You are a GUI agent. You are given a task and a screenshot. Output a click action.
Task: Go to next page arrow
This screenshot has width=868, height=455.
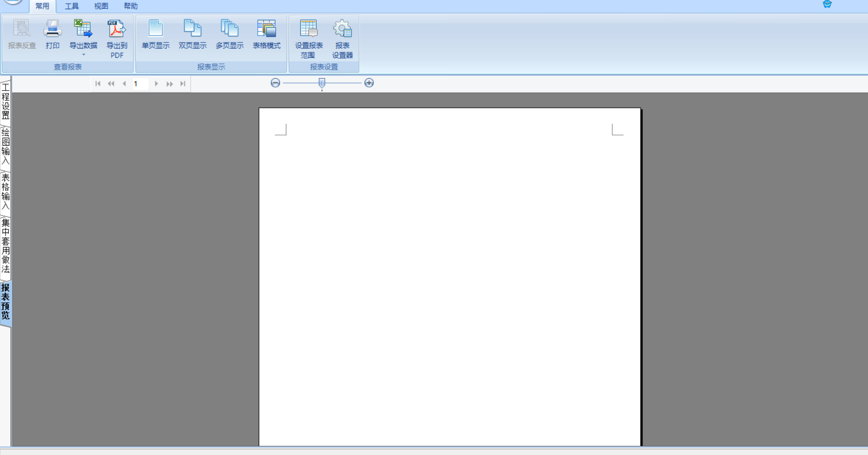156,84
